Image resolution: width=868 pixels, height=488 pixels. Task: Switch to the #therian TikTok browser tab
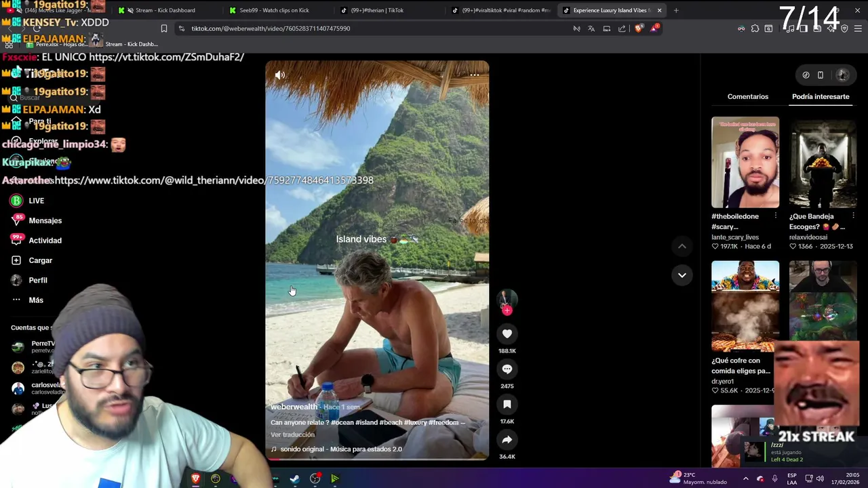(x=376, y=10)
